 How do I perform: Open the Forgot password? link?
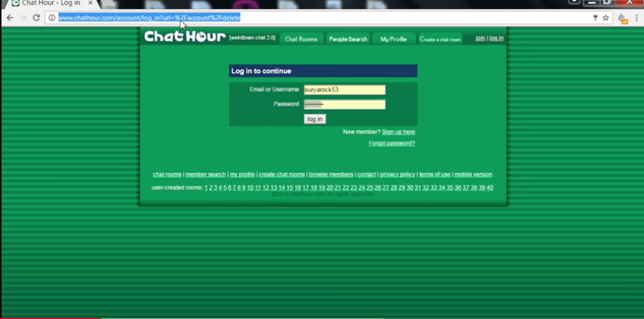(391, 144)
